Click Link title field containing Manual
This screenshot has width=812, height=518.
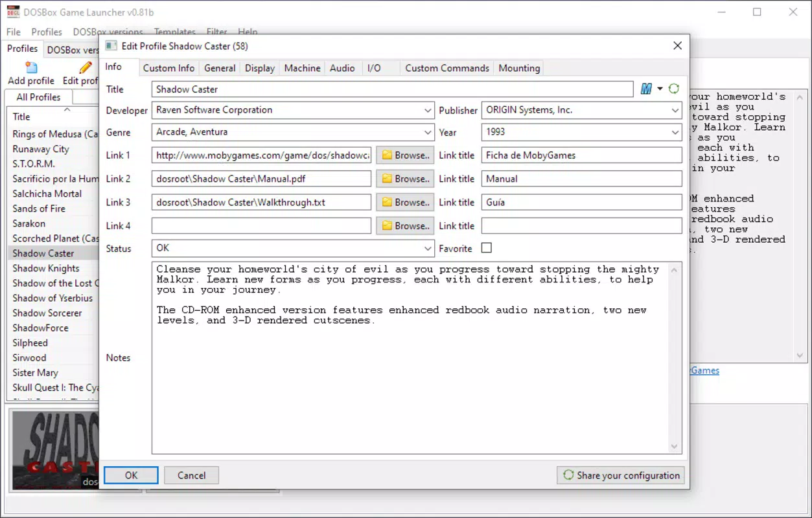[x=581, y=179]
